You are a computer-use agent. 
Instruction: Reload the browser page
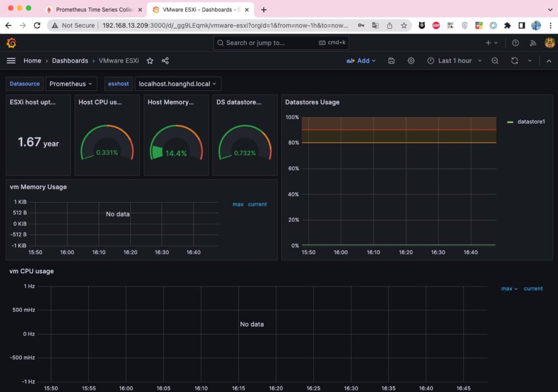pyautogui.click(x=37, y=26)
